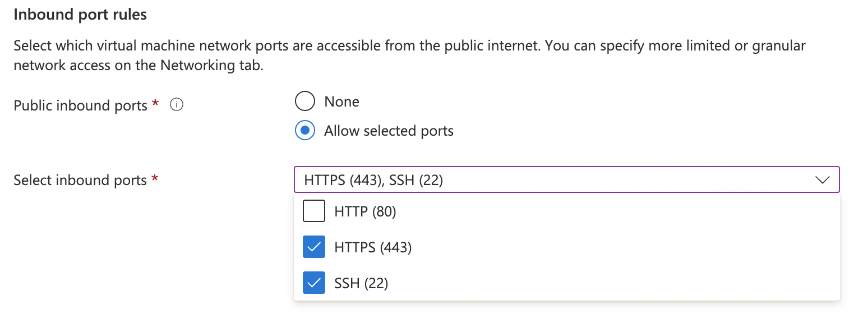Click the checkmark icon beside HTTPS (443)
The height and width of the screenshot is (323, 868).
point(314,247)
